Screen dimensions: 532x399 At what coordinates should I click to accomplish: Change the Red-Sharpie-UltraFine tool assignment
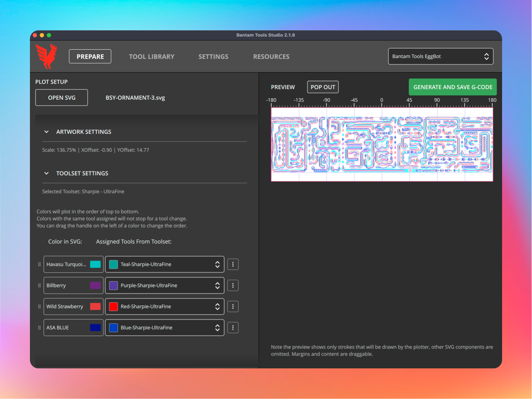coord(164,307)
